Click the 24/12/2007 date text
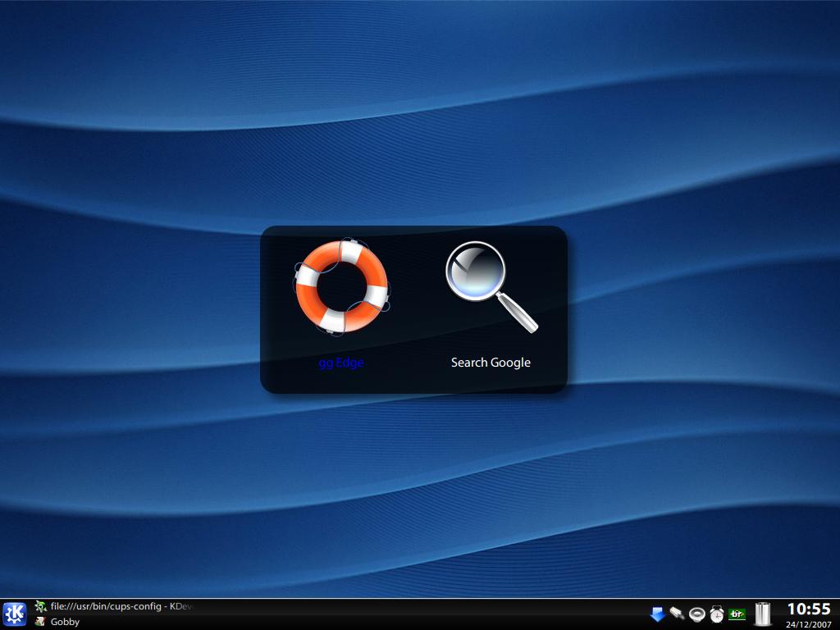This screenshot has height=630, width=840. (x=809, y=624)
